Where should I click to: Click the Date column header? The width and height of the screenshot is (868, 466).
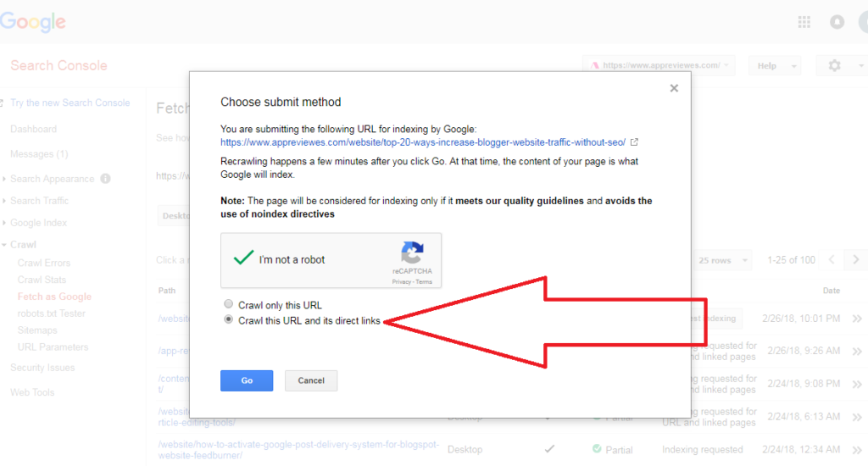(x=831, y=291)
